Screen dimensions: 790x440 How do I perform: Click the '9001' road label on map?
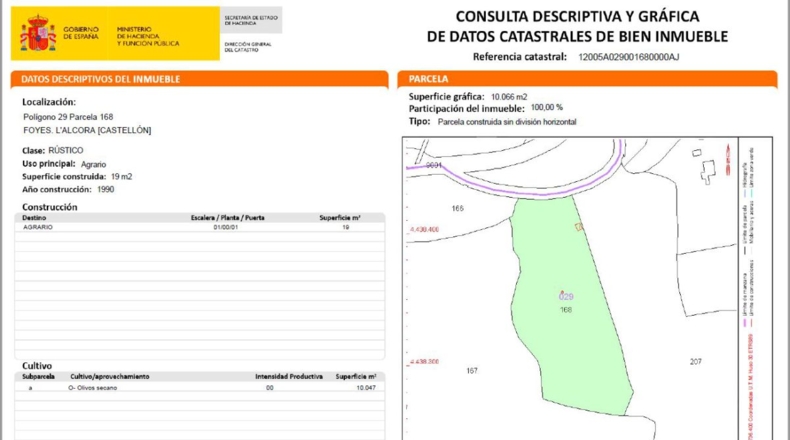434,165
